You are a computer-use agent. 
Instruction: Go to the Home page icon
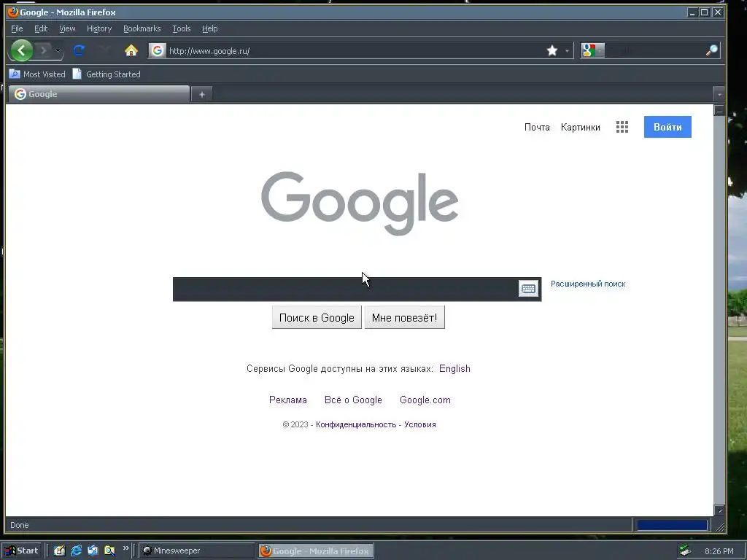(x=131, y=50)
